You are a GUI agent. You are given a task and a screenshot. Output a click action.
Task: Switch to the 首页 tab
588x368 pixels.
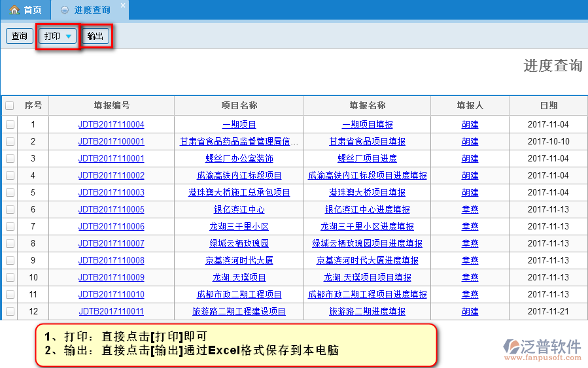pos(26,10)
